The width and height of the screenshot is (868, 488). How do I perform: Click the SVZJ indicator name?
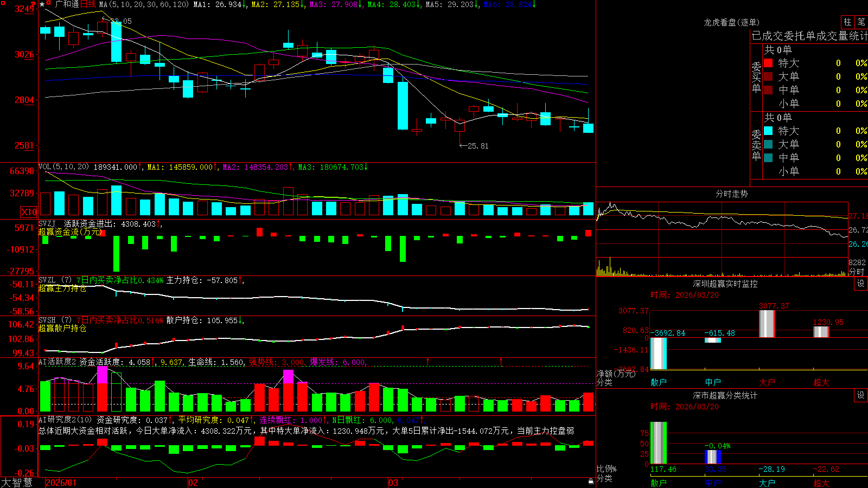47,223
